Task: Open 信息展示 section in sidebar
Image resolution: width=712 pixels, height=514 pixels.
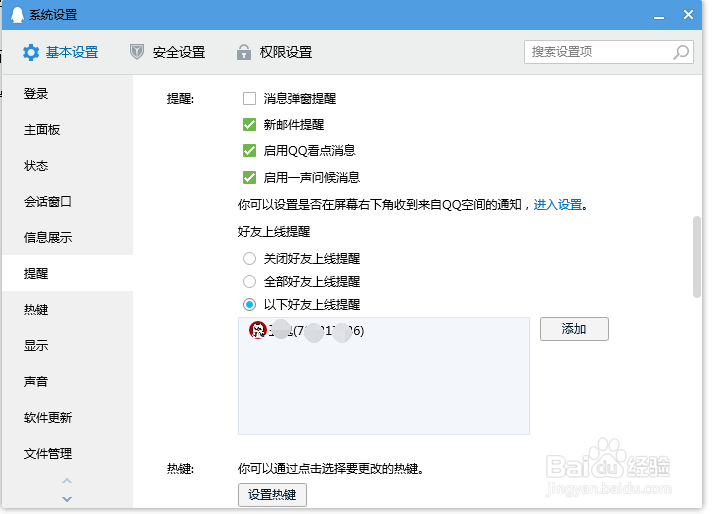Action: [x=68, y=237]
